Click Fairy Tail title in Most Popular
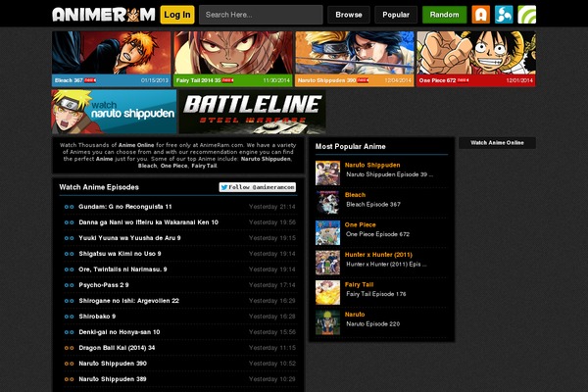588x392 pixels. pyautogui.click(x=360, y=285)
